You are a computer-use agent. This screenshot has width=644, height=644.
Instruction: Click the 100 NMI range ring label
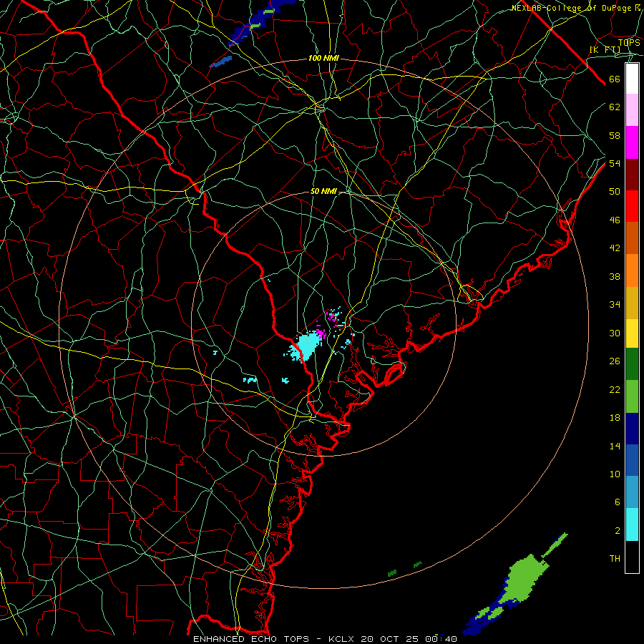[x=323, y=59]
